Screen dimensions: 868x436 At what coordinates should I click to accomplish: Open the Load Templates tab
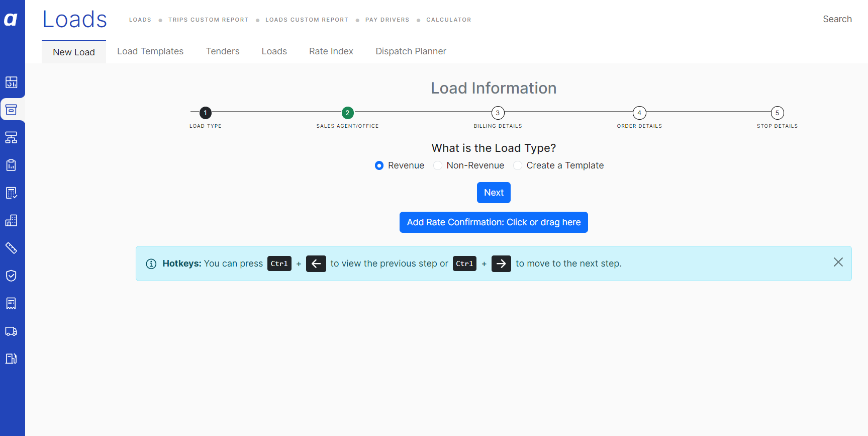click(x=150, y=51)
